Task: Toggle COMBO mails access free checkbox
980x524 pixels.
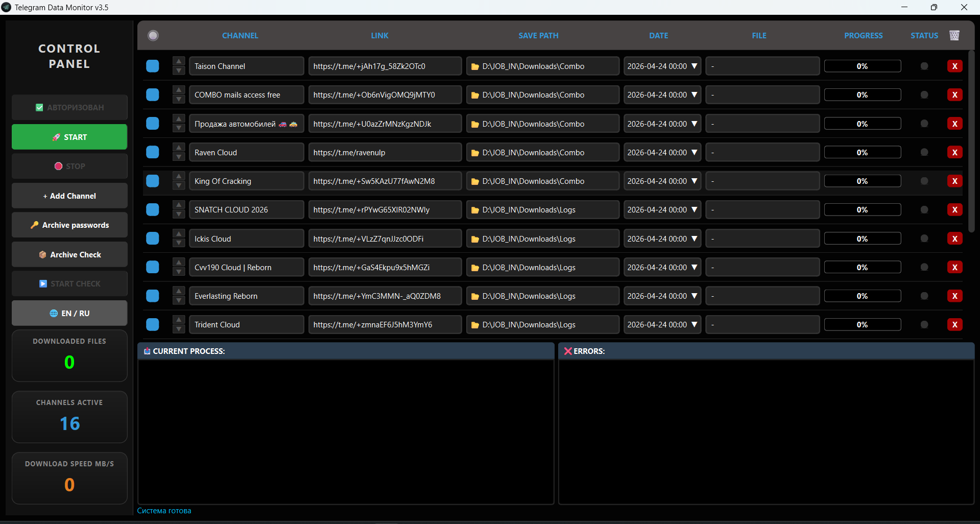Action: pos(152,94)
